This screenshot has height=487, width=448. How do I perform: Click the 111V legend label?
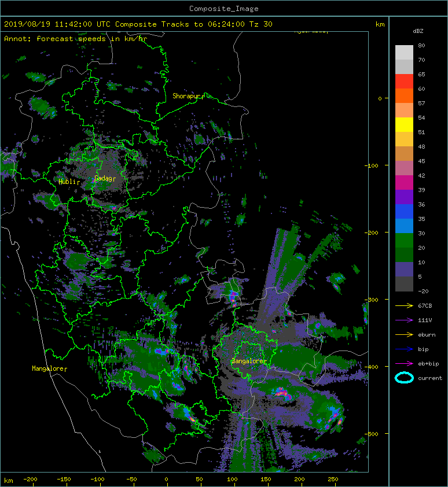[x=425, y=320]
